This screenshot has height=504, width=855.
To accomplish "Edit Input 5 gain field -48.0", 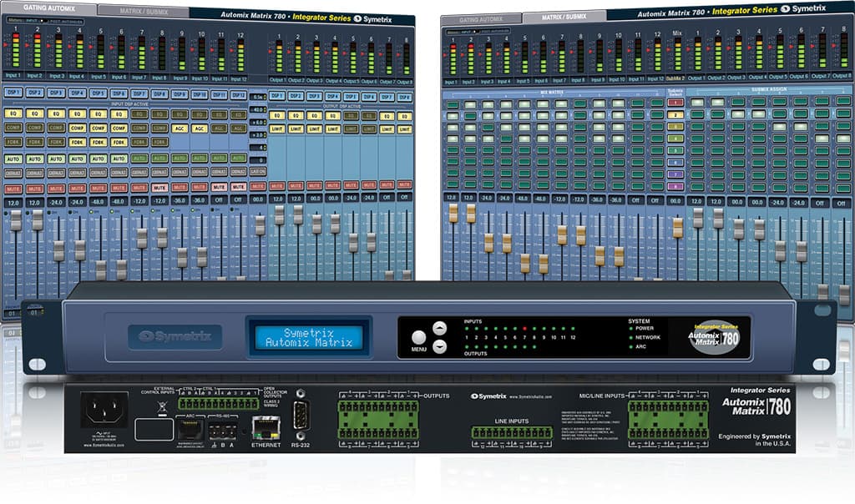I will 99,202.
